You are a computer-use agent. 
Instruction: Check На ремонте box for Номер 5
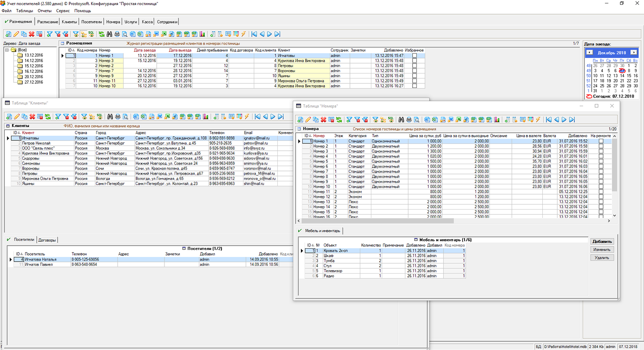(601, 161)
